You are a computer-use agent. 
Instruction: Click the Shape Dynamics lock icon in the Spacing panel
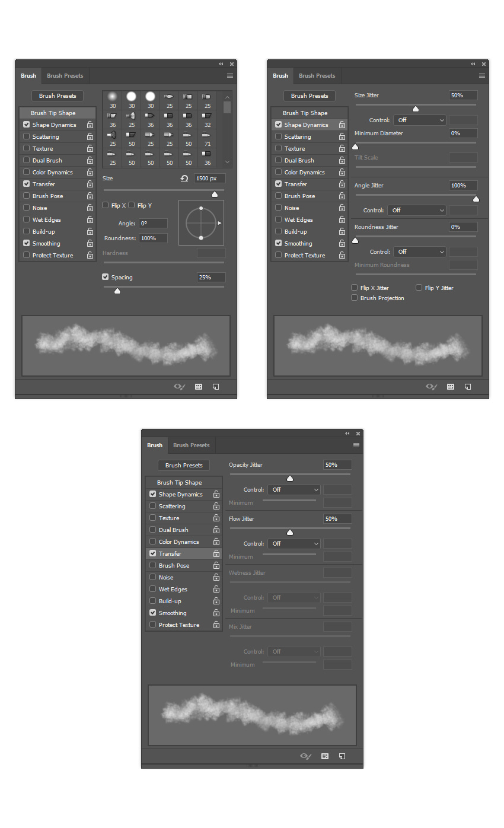[90, 125]
